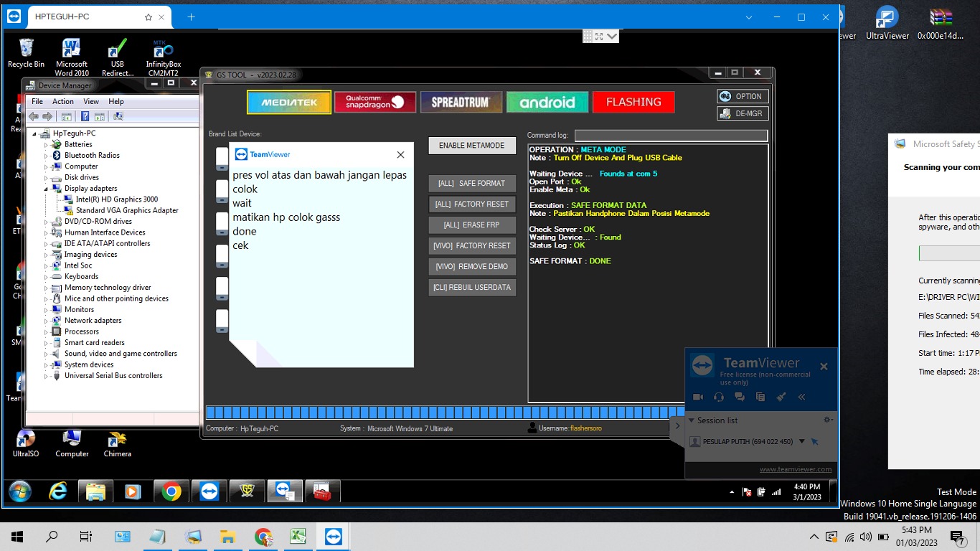Switch to the Flashing tab
This screenshot has width=980, height=551.
coord(633,102)
